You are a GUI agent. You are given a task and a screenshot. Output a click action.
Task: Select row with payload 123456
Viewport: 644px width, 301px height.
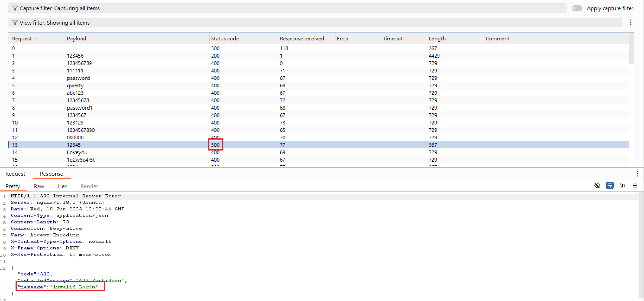[x=319, y=56]
